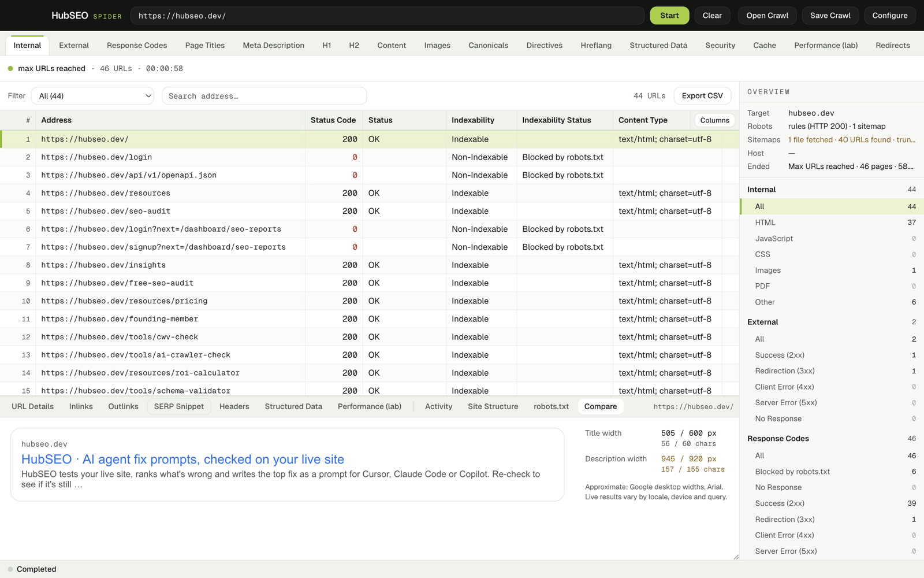Filter Internal by Other in overview
The width and height of the screenshot is (924, 578).
[x=832, y=302]
